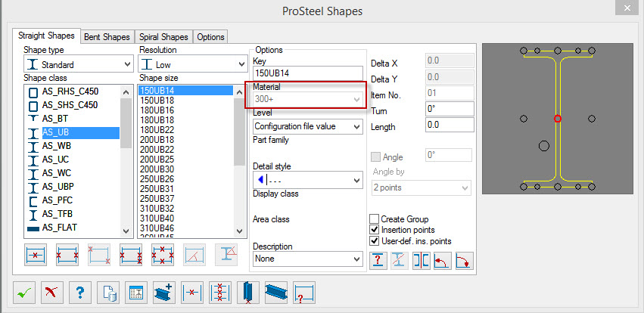Click the Turn input field

[x=450, y=109]
